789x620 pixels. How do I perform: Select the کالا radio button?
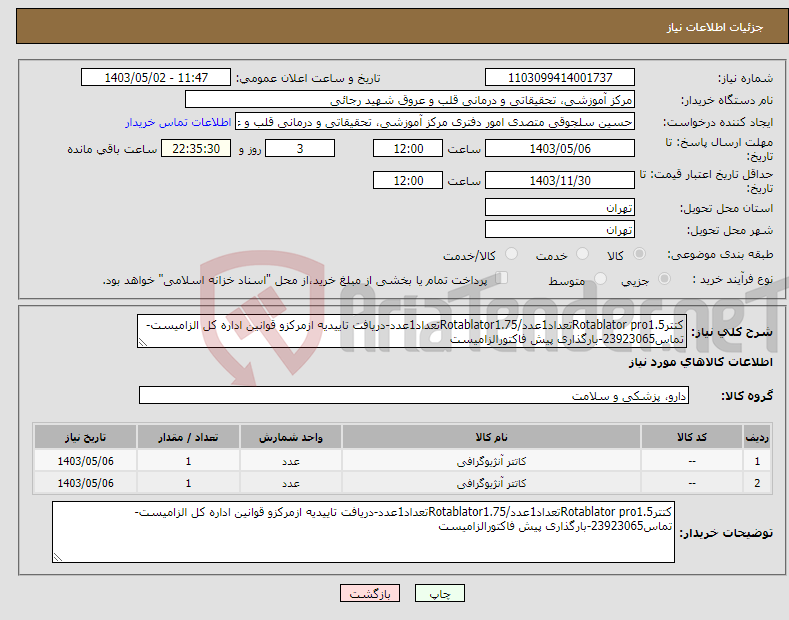pyautogui.click(x=639, y=254)
